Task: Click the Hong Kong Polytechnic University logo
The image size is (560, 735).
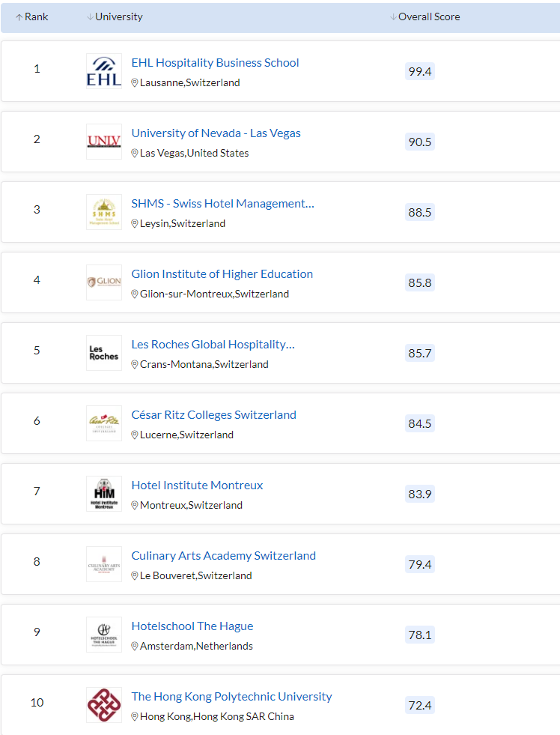Action: point(104,705)
